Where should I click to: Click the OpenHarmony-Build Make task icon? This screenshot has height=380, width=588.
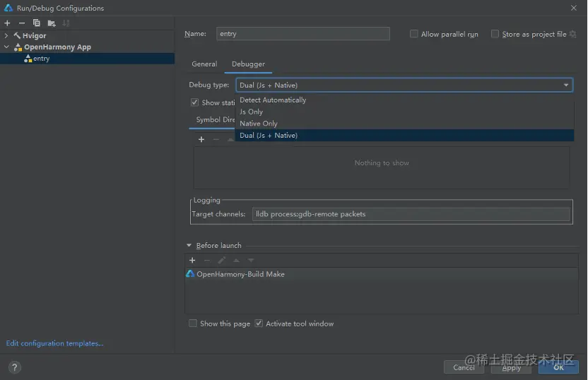pyautogui.click(x=190, y=274)
